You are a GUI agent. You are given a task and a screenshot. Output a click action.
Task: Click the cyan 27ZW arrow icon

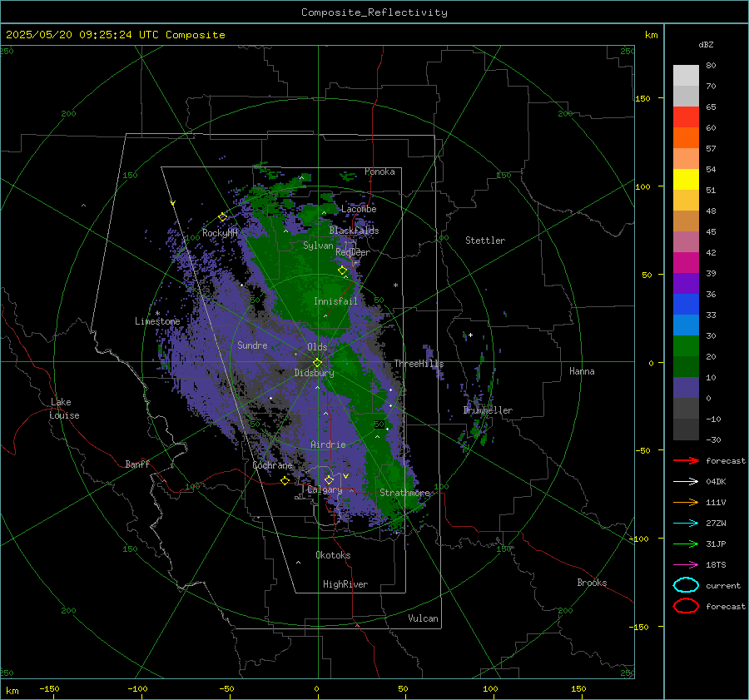[686, 524]
